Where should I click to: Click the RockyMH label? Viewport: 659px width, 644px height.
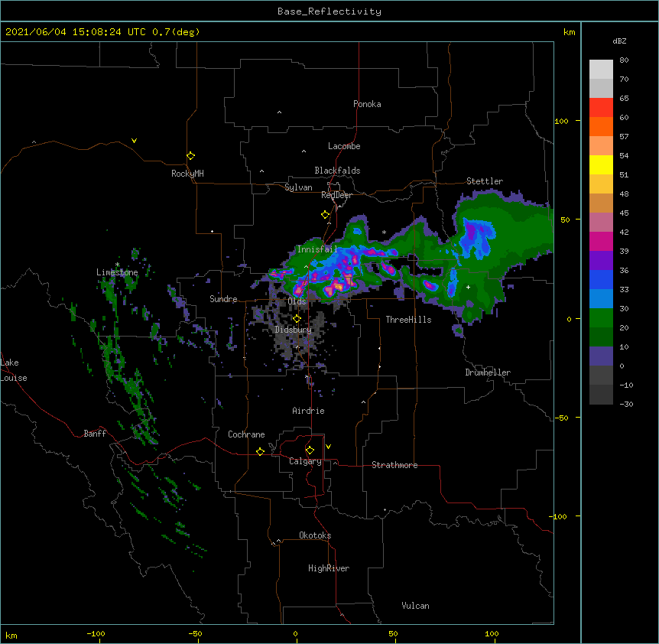coord(187,174)
